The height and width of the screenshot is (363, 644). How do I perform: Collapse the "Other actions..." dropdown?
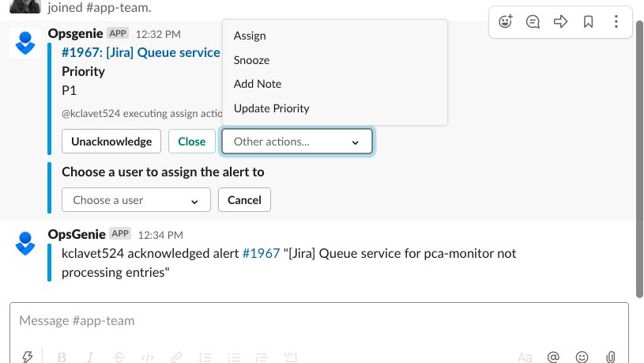point(297,142)
